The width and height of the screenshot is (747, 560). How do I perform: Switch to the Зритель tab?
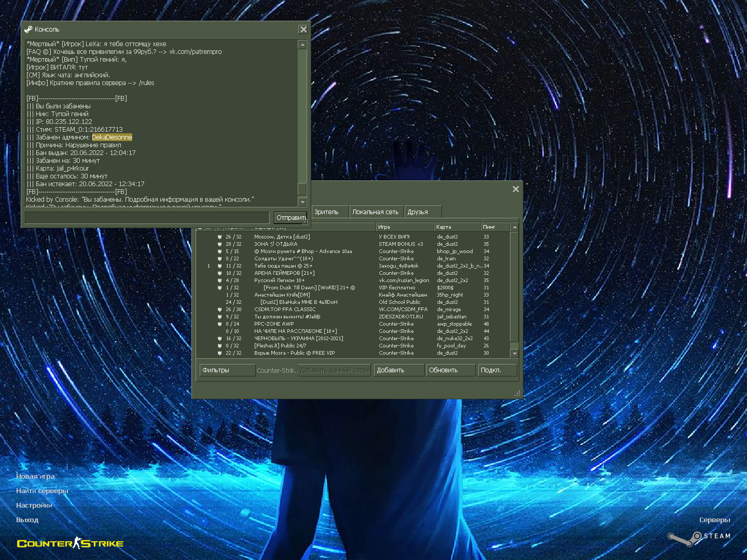pos(329,212)
